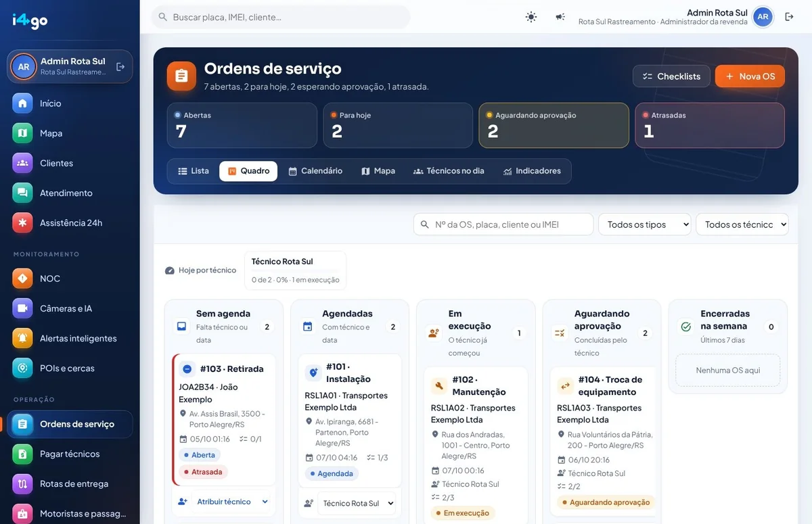Open the Indicadores tab
Image resolution: width=812 pixels, height=524 pixels.
click(532, 171)
